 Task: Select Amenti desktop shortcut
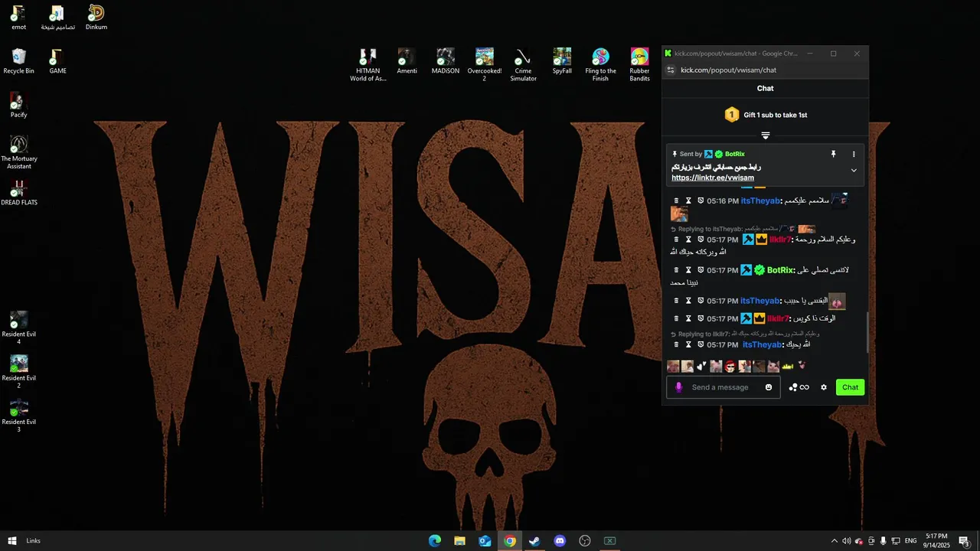click(x=407, y=61)
